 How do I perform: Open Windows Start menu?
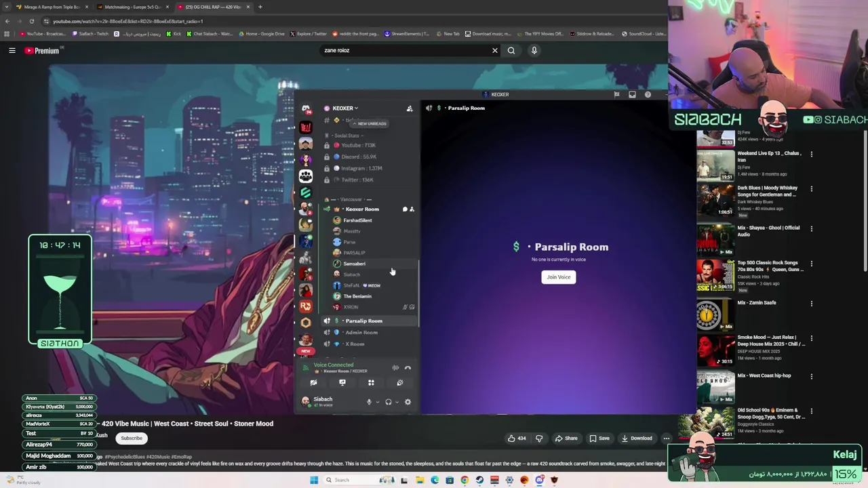[314, 480]
